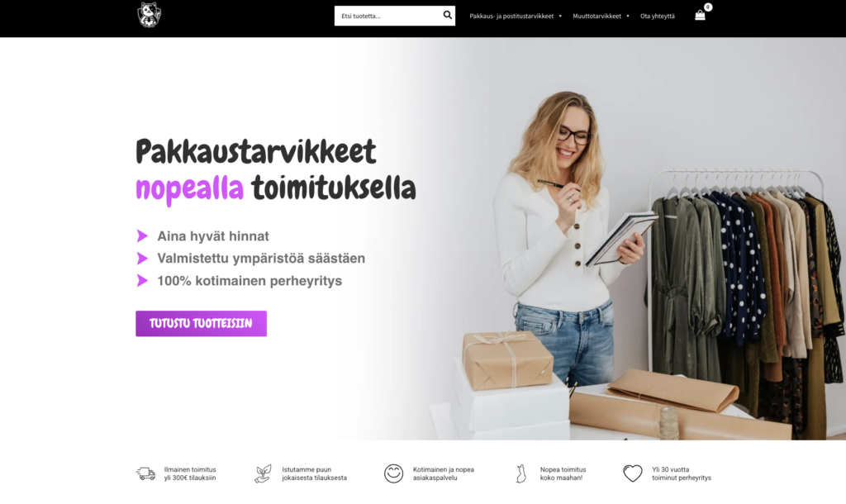Viewport: 846px width, 504px height.
Task: Go to Ota yhteyttä page
Action: tap(657, 17)
